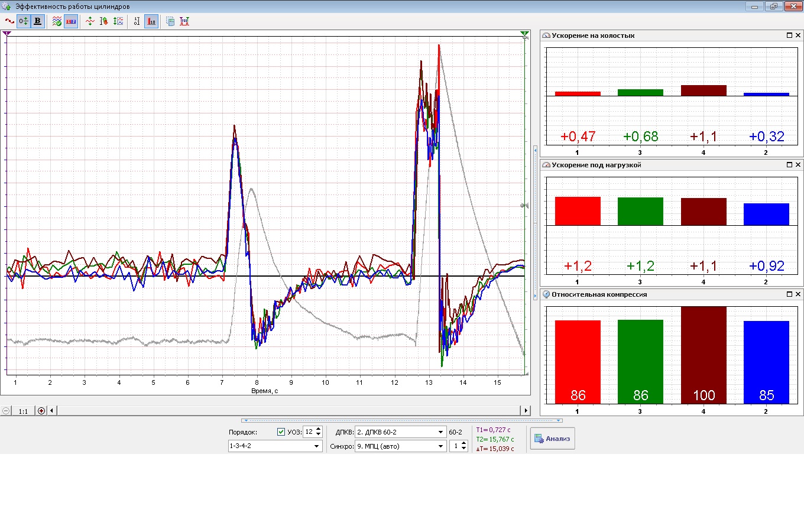Click the horizontal scrollbar left arrow
804x532 pixels.
click(x=52, y=410)
